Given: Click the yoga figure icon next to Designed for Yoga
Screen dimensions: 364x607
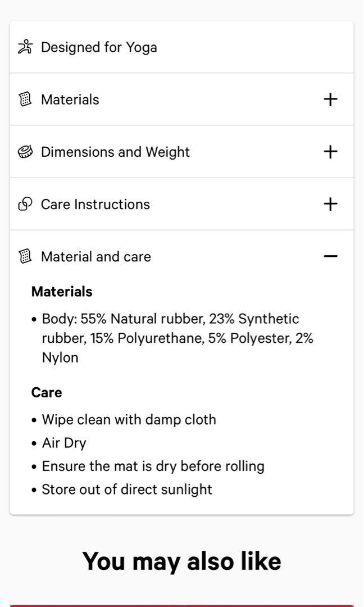Looking at the screenshot, I should pos(24,47).
